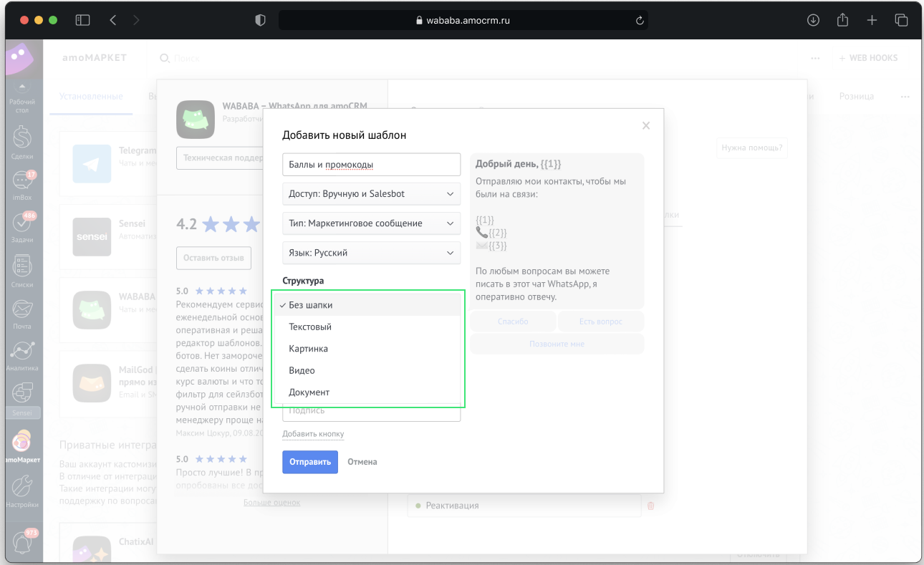Open imBox in sidebar

click(21, 185)
